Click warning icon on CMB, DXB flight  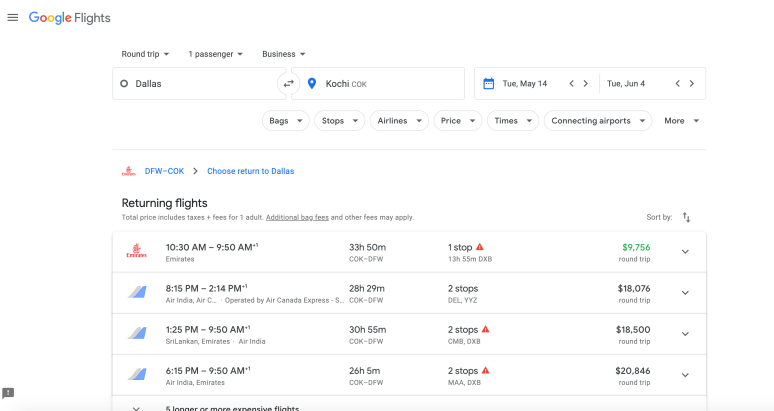click(x=486, y=329)
